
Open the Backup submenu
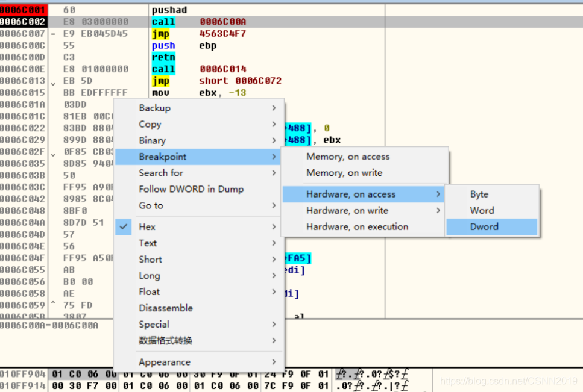[x=200, y=108]
